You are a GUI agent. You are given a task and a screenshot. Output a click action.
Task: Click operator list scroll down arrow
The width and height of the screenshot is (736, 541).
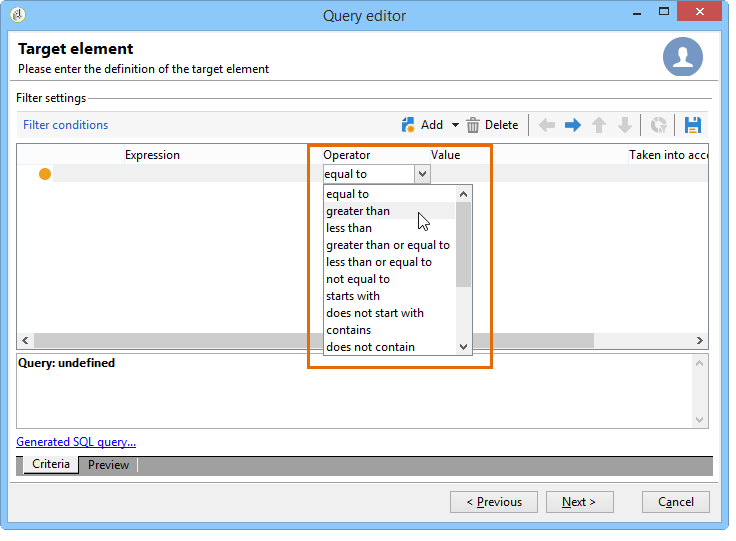[463, 347]
